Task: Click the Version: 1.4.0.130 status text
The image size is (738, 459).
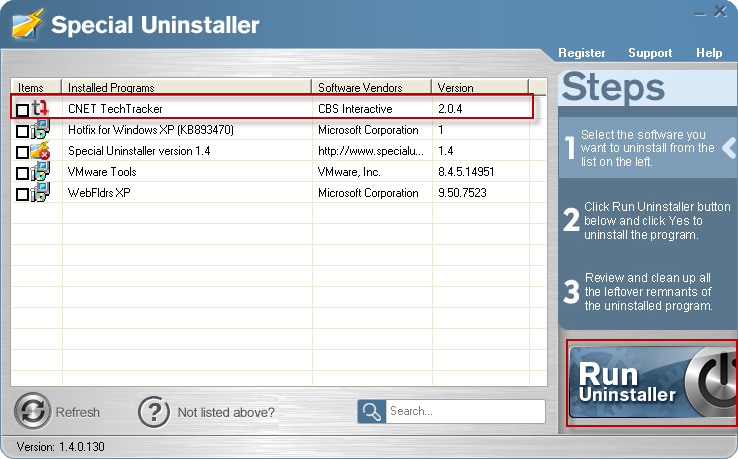Action: 61,446
